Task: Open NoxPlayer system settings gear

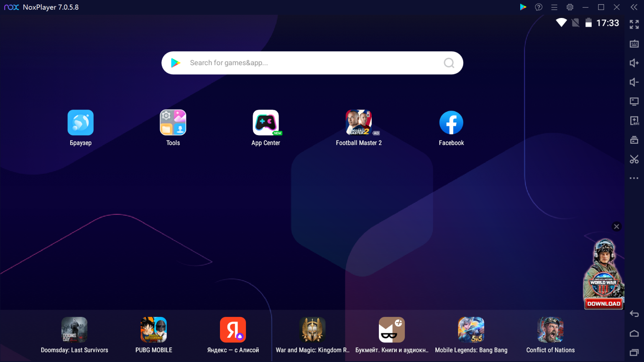Action: point(570,7)
